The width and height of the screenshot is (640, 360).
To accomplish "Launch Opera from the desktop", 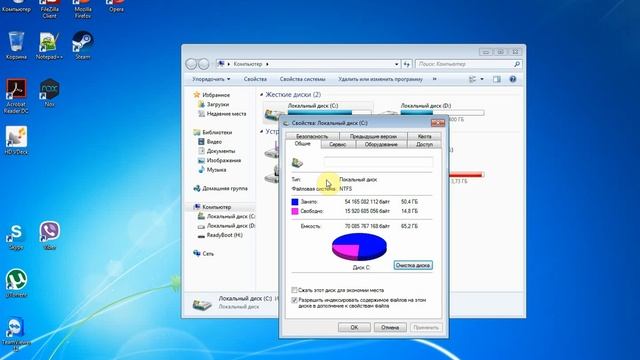I will coord(116,7).
